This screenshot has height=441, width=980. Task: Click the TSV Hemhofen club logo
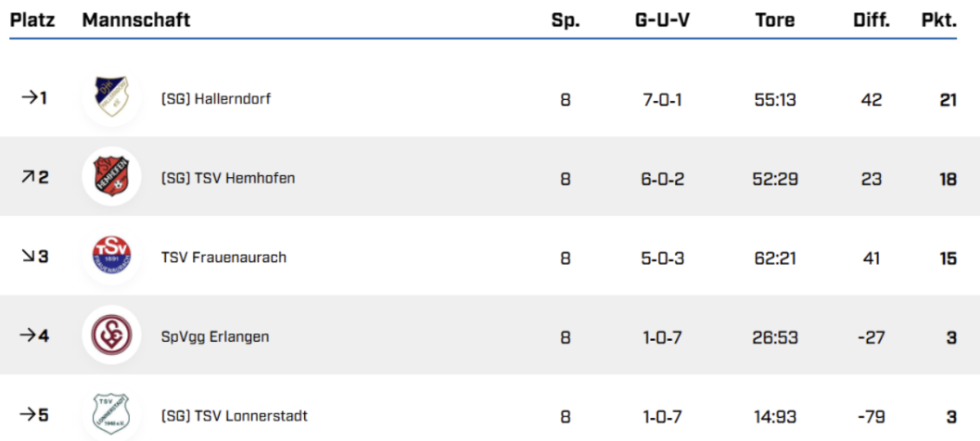pyautogui.click(x=111, y=178)
